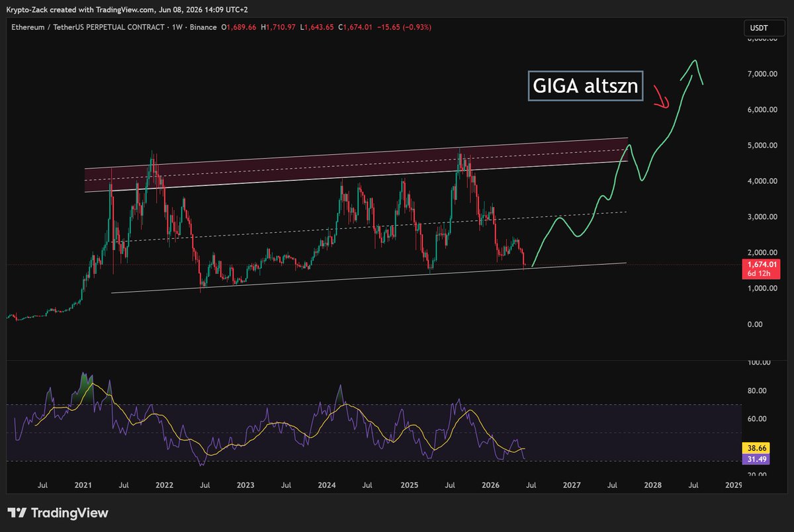794x532 pixels.
Task: Click the change value −15.65 (−0.93%)
Action: (x=403, y=27)
